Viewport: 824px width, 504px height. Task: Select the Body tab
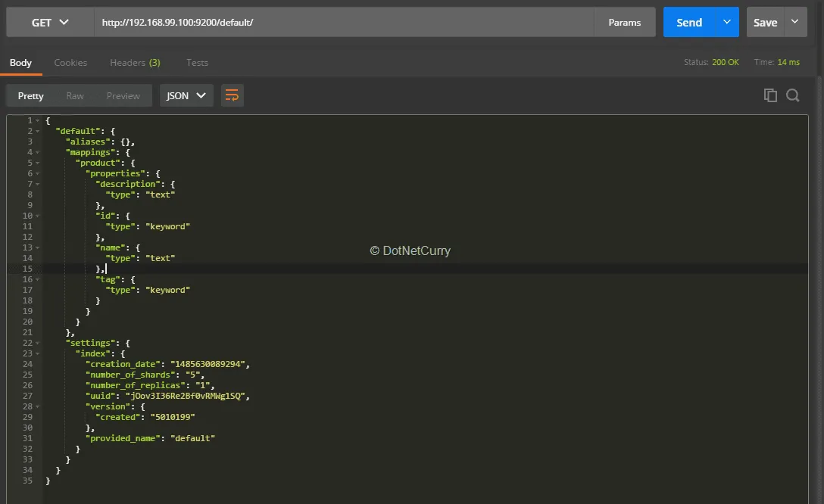[x=20, y=63]
